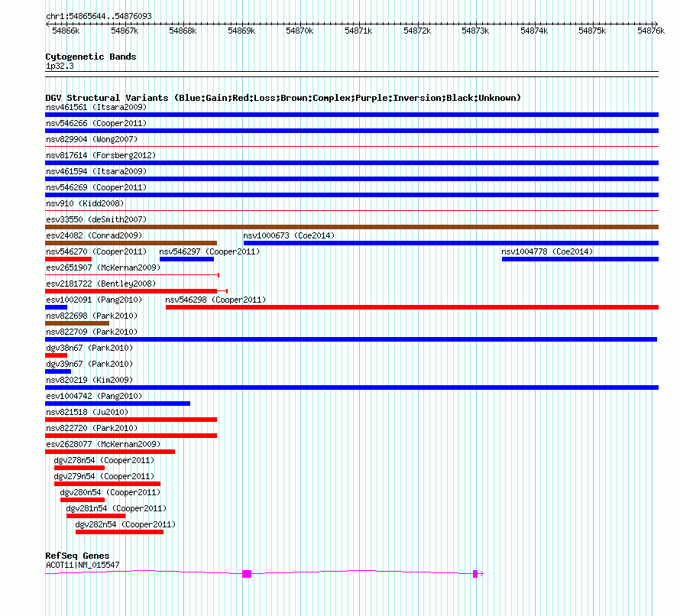
Task: Click blue gain bar of nsv1000673
Action: pyautogui.click(x=451, y=243)
